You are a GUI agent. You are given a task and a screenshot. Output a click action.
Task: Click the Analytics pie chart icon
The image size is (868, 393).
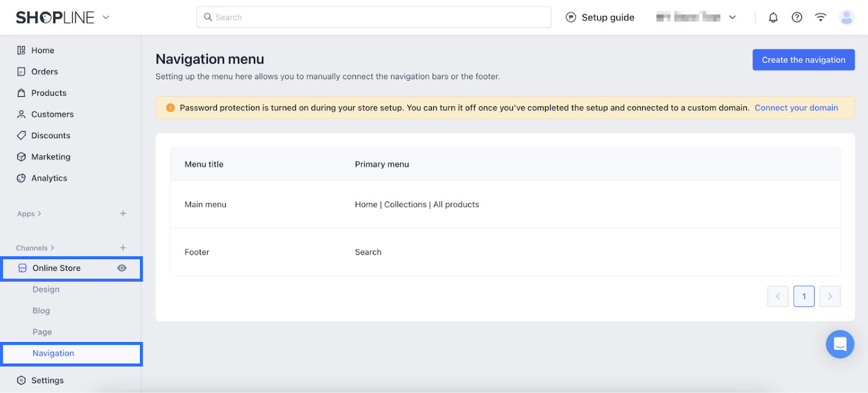tap(21, 178)
